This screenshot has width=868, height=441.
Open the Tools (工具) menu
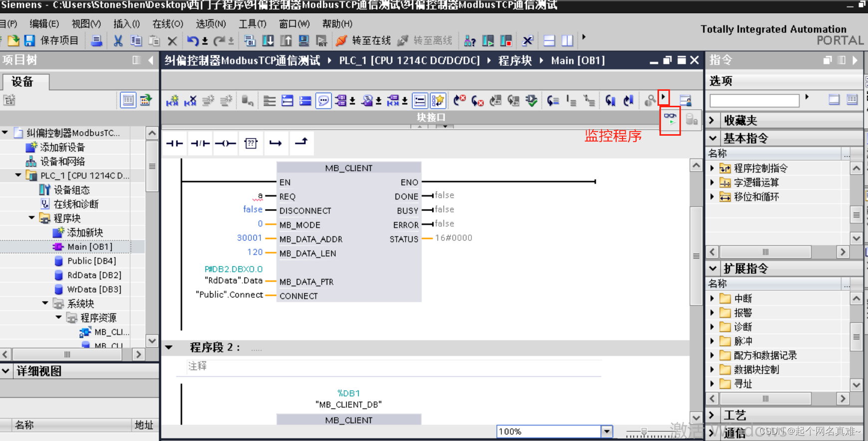252,24
